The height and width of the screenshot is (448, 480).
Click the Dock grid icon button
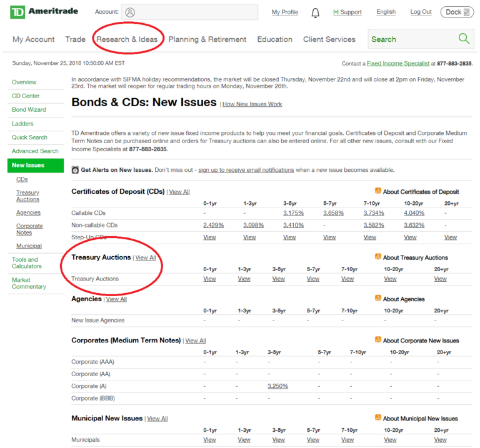pos(457,12)
